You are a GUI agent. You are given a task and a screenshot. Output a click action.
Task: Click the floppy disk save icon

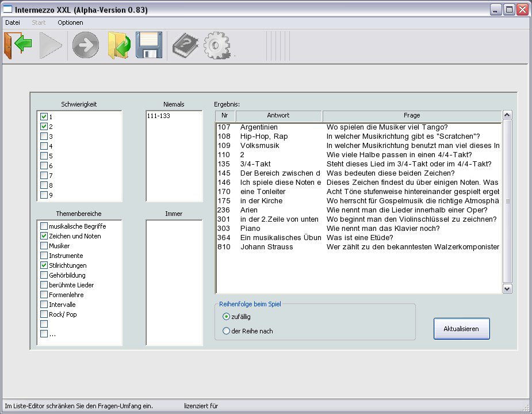(x=149, y=45)
